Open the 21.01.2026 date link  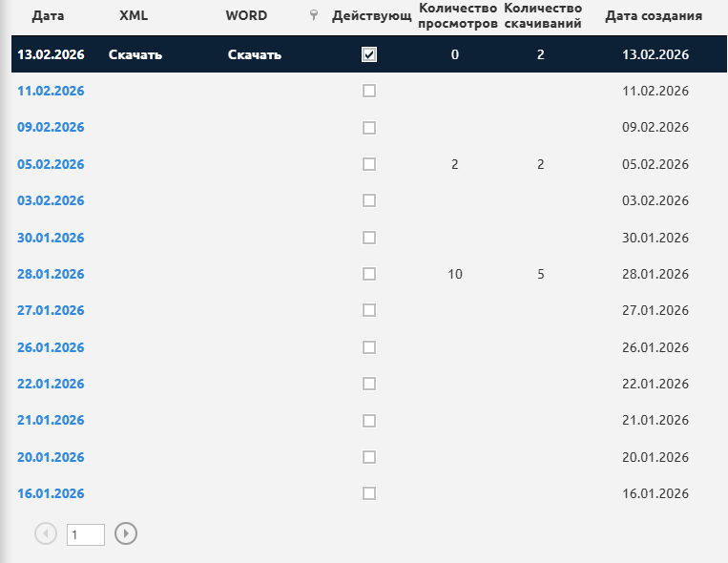click(51, 420)
